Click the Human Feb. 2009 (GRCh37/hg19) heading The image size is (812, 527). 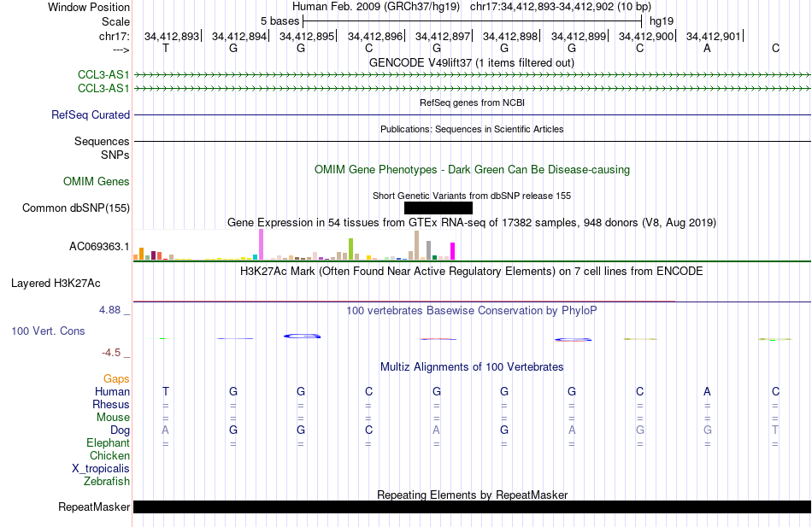coord(376,7)
